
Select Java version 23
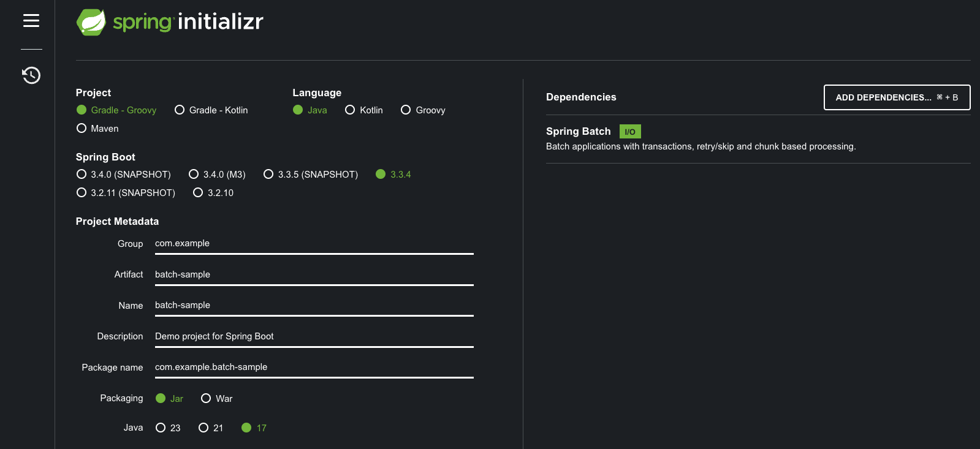[168, 428]
